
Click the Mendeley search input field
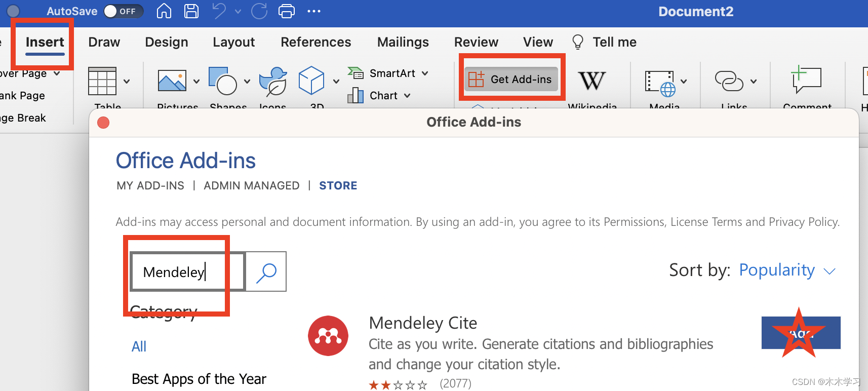coord(187,271)
